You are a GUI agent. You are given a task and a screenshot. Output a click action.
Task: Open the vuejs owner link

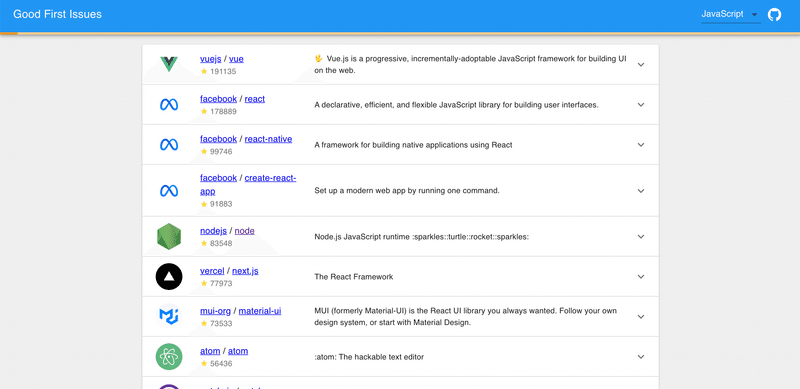[x=211, y=59]
